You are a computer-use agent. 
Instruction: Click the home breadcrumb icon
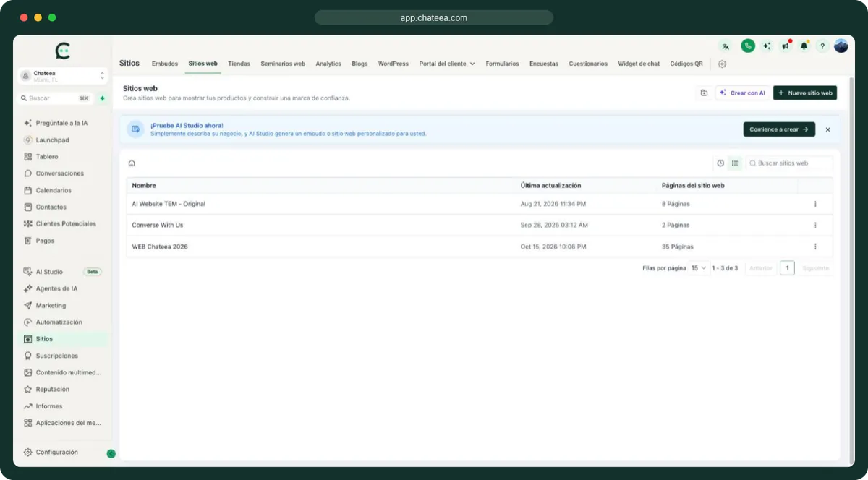point(132,163)
